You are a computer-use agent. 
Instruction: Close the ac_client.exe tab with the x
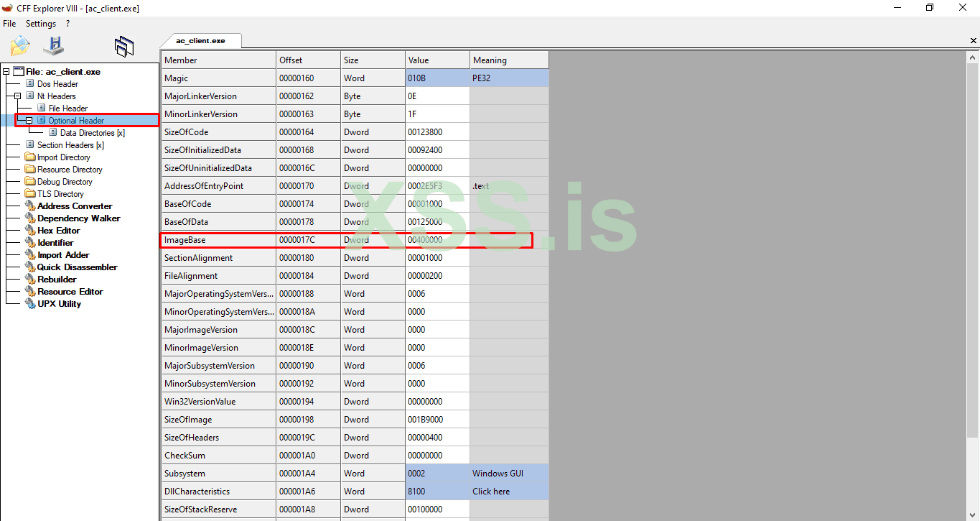[x=973, y=41]
